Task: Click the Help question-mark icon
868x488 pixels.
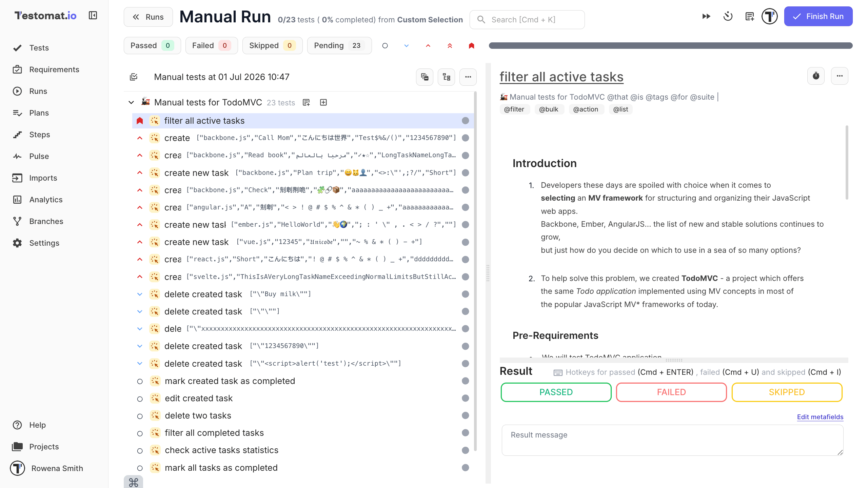Action: (x=17, y=425)
